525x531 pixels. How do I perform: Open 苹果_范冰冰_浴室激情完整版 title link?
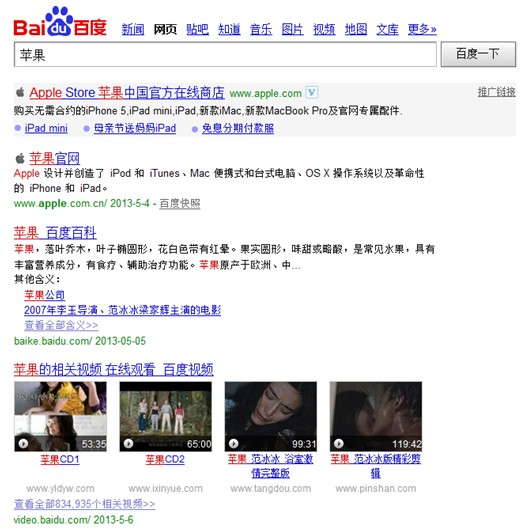tap(270, 466)
